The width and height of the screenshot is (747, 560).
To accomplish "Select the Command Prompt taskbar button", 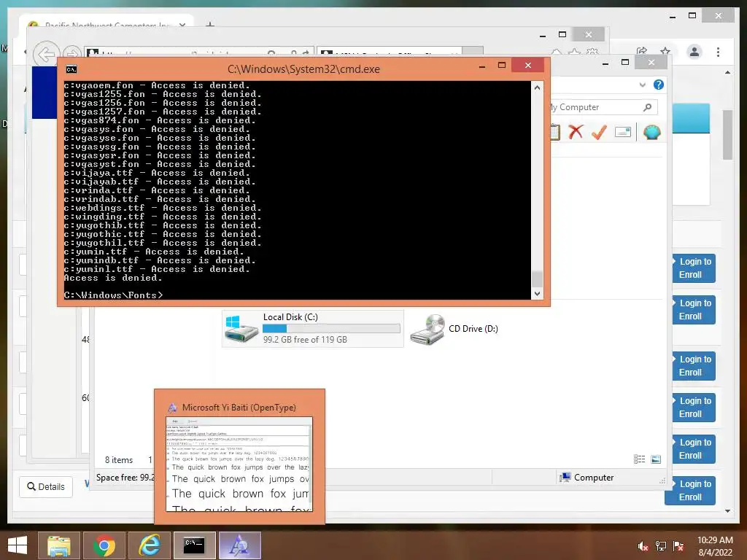I will coord(194,545).
